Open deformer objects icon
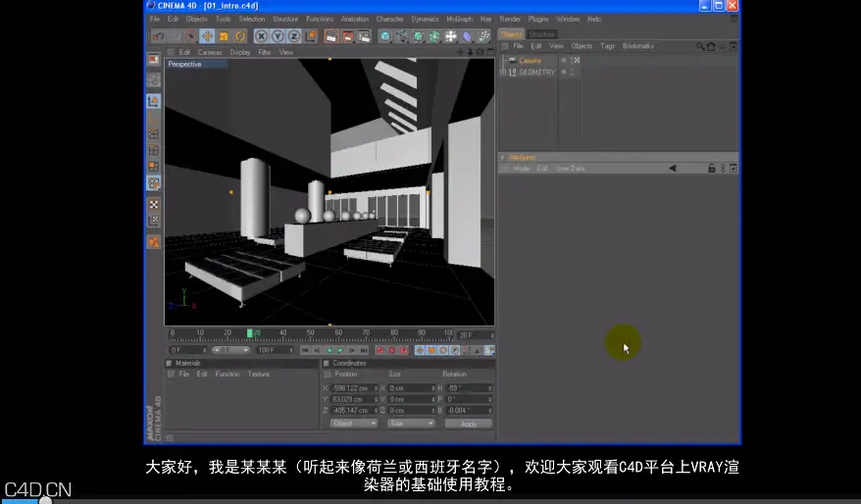 [468, 37]
